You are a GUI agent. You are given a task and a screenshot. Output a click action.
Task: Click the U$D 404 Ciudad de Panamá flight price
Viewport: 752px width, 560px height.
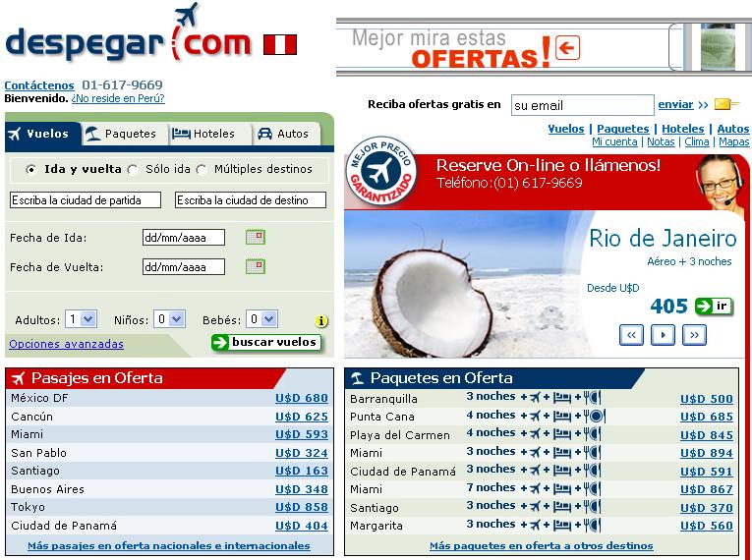point(302,526)
